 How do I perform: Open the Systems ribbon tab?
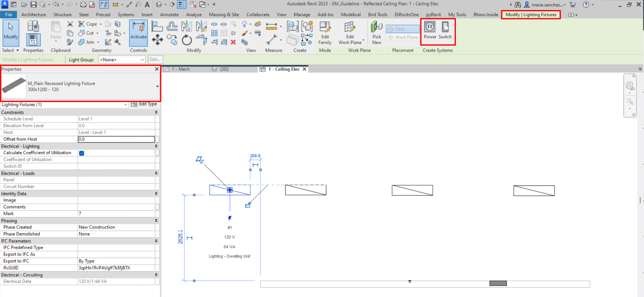click(x=126, y=14)
